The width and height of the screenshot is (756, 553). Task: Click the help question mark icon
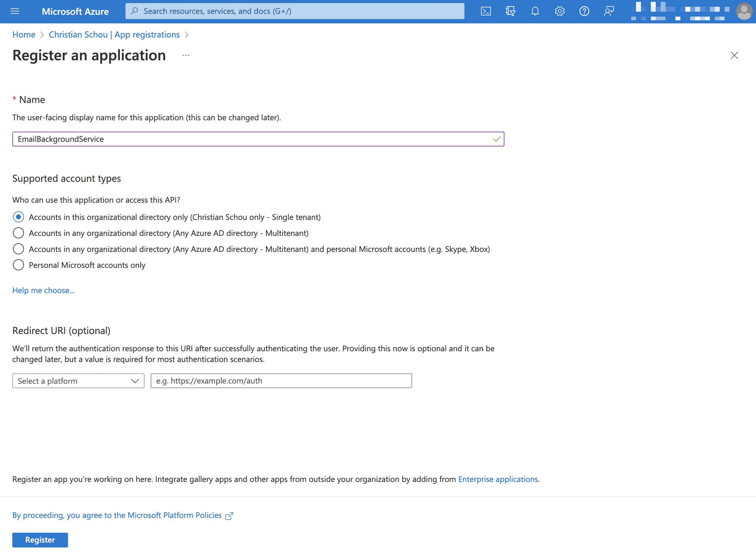[583, 11]
